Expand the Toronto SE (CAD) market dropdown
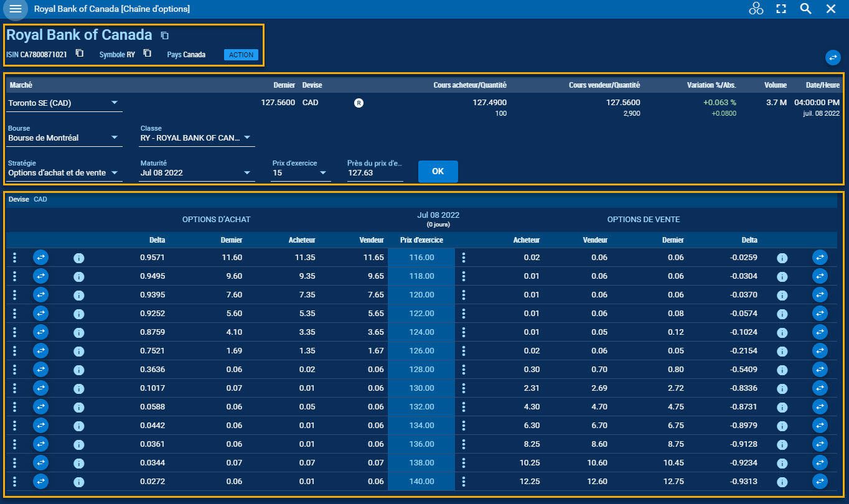This screenshot has height=504, width=849. coord(115,103)
